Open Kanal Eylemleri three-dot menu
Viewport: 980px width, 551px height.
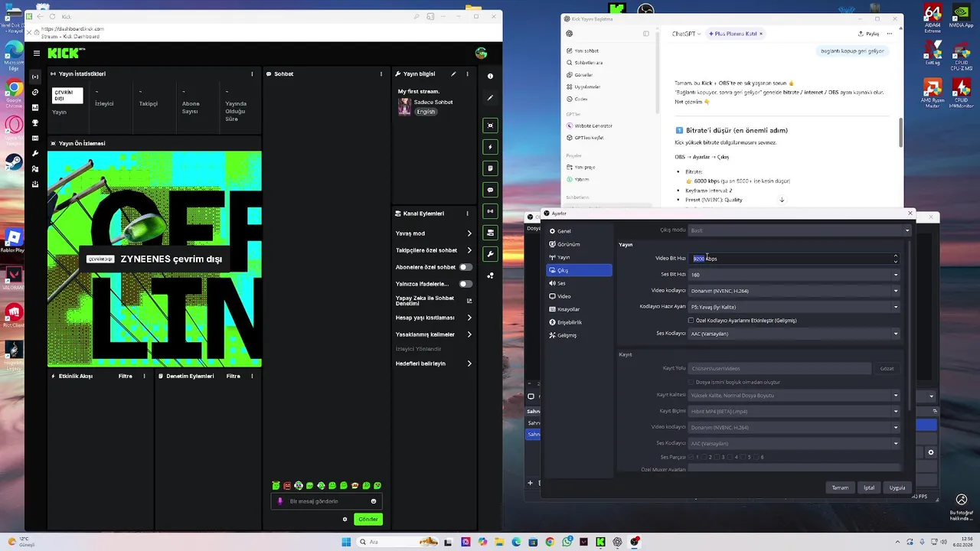(x=467, y=214)
